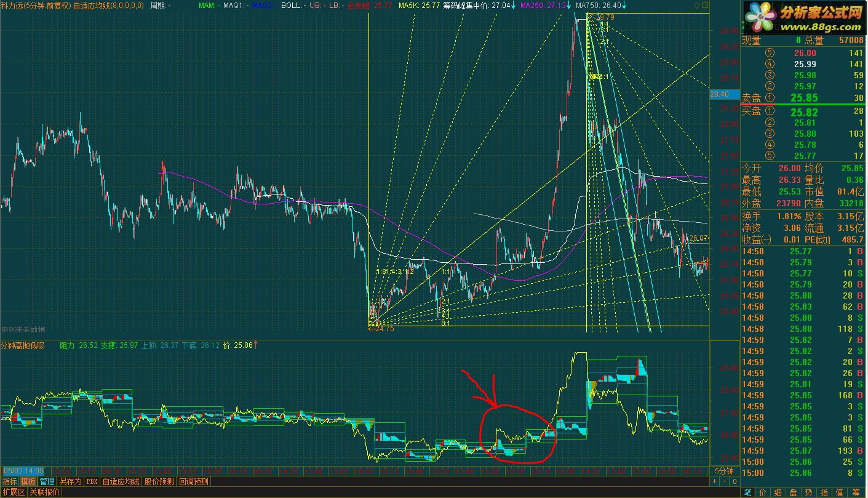868x498 pixels.
Task: Click the 分析家公式网 flower logo
Action: point(762,17)
